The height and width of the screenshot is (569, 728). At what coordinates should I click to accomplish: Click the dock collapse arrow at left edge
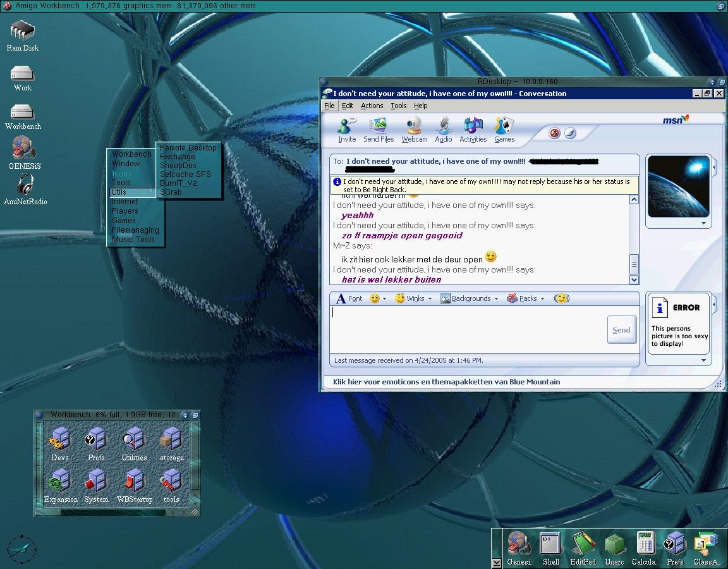(496, 563)
